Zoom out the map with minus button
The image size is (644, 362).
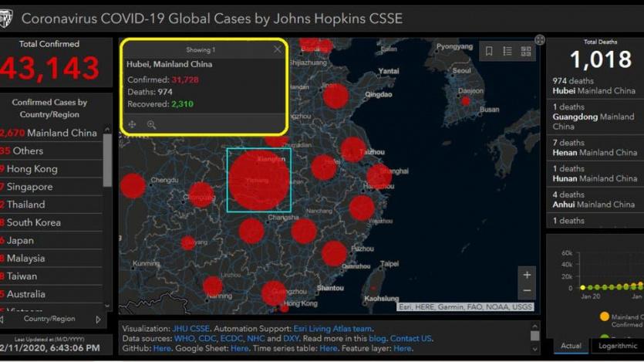pyautogui.click(x=527, y=291)
